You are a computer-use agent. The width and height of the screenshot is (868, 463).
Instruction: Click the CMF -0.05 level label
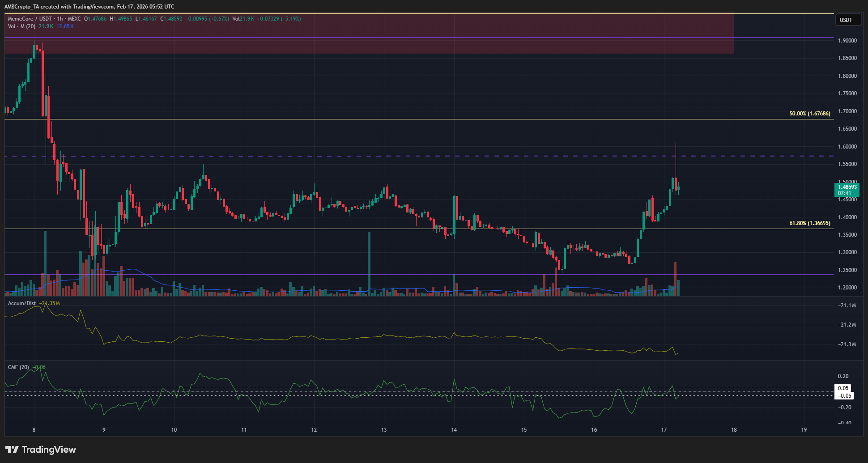(x=844, y=396)
